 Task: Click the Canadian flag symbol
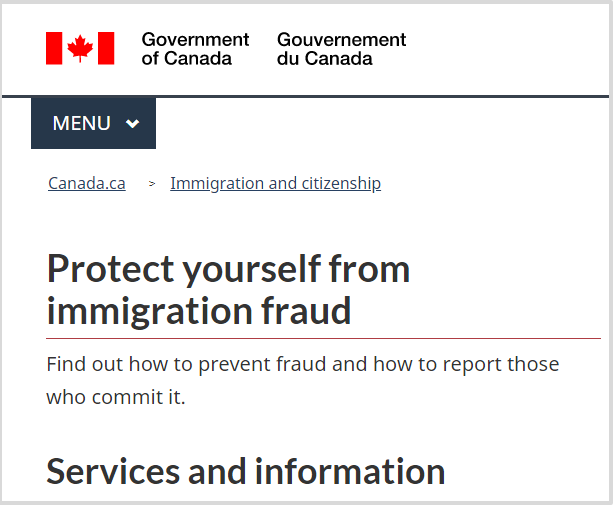(x=80, y=48)
